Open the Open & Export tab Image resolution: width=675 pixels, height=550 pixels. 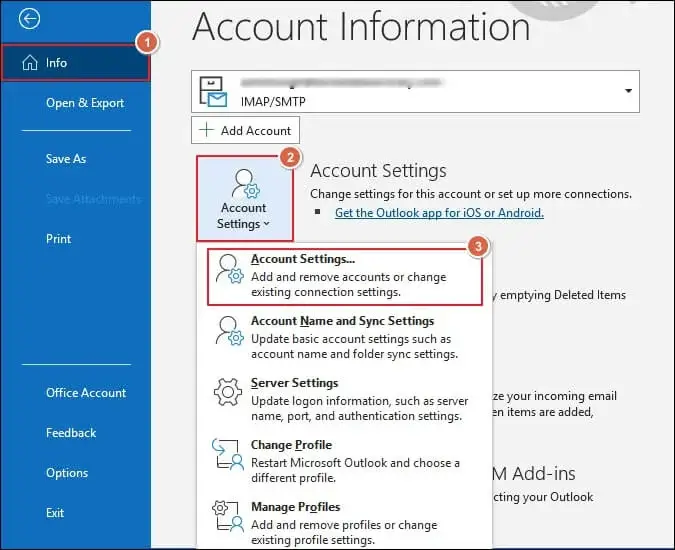pos(85,103)
